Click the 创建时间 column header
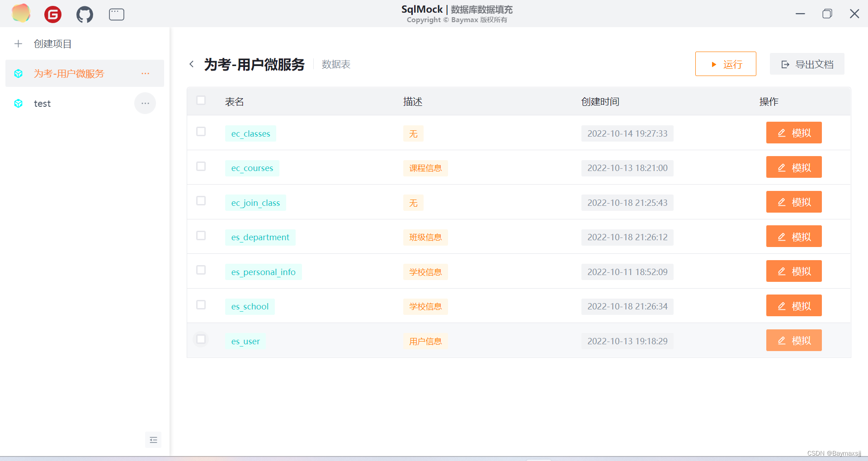 [x=600, y=102]
